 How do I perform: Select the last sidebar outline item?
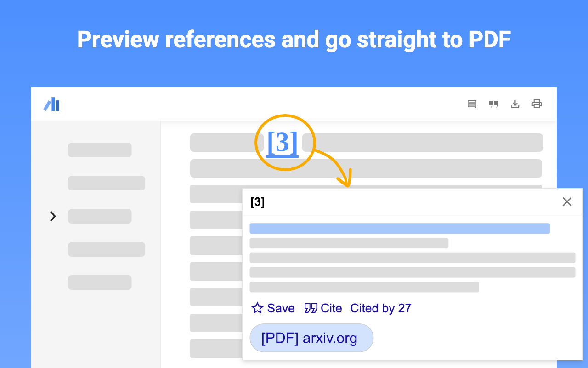100,282
